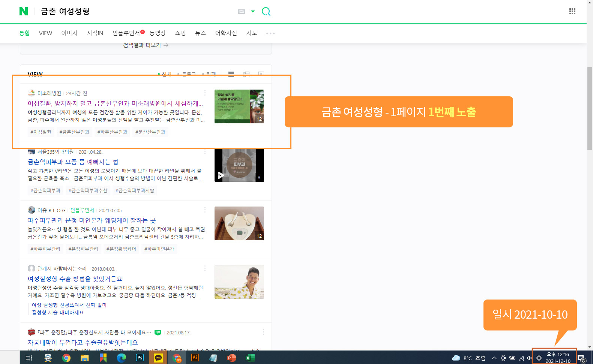Viewport: 593px width, 364px height.
Task: Open Adobe Illustrator from the taskbar
Action: pos(195,358)
